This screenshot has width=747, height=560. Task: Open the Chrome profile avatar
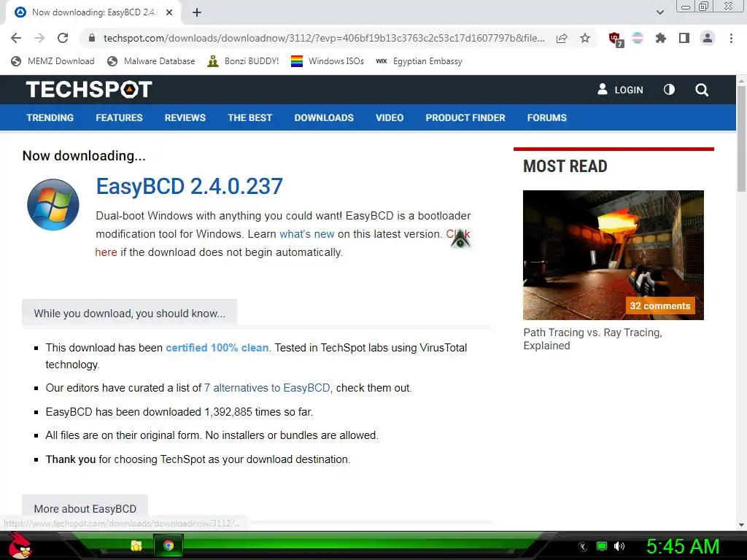click(x=708, y=38)
